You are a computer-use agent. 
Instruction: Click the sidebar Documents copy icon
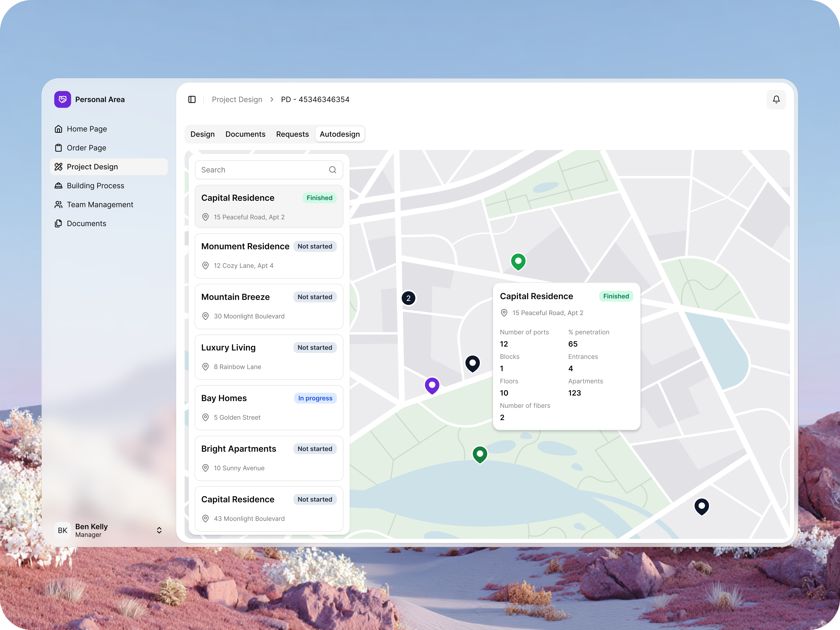[59, 224]
